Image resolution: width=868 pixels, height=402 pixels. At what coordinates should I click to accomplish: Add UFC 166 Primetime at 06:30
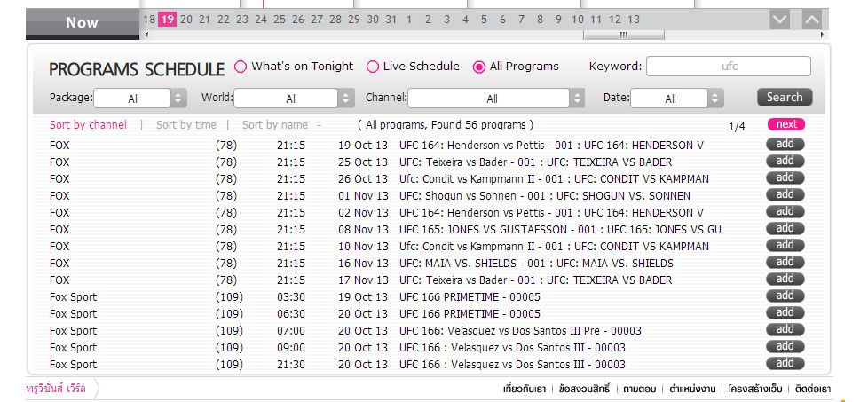pyautogui.click(x=785, y=312)
